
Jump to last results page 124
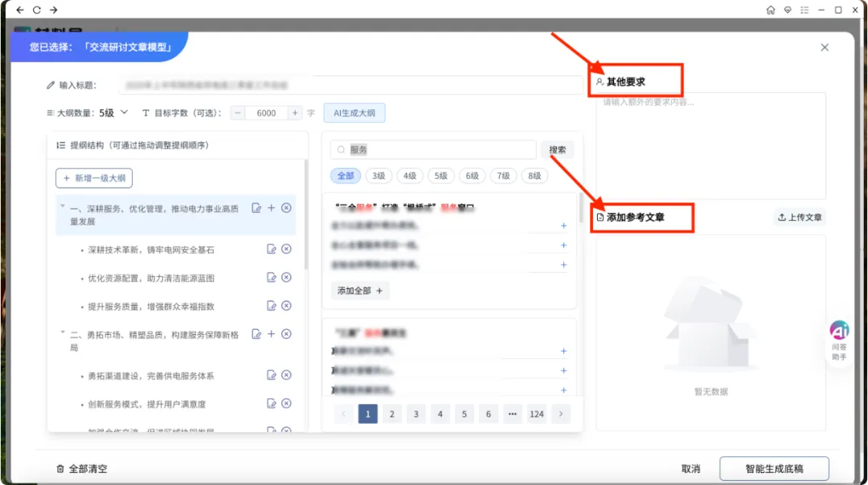pos(536,414)
